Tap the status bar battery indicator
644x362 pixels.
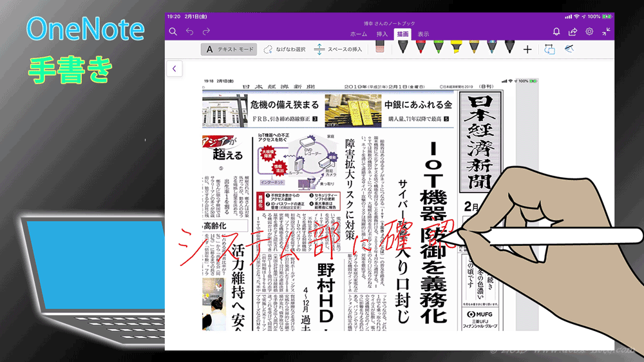(x=607, y=17)
